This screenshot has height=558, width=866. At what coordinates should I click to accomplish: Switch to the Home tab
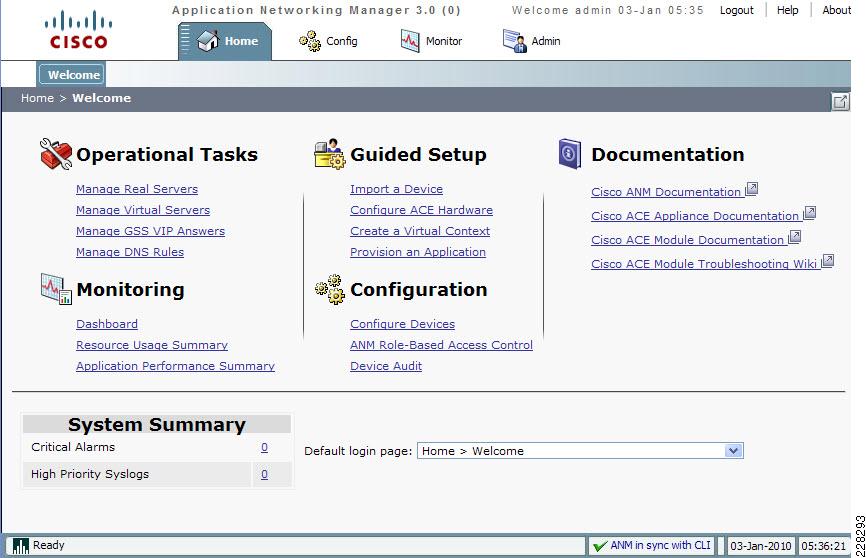coord(225,41)
